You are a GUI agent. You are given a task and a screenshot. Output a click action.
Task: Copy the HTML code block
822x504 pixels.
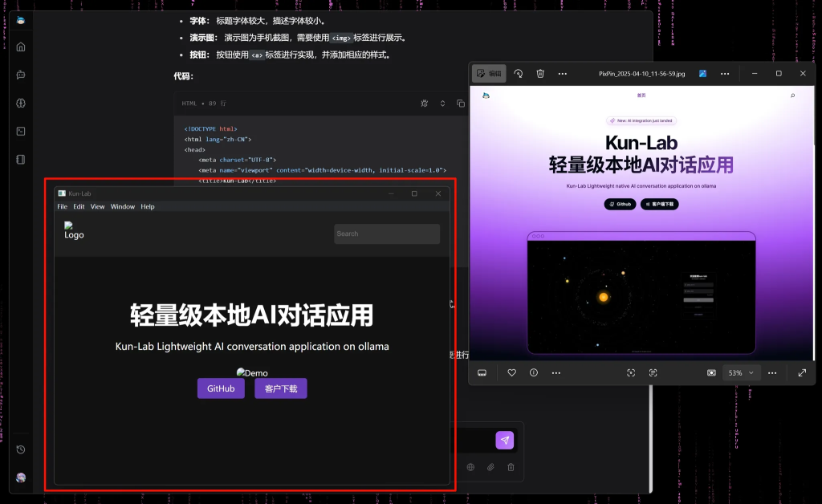[x=460, y=104]
